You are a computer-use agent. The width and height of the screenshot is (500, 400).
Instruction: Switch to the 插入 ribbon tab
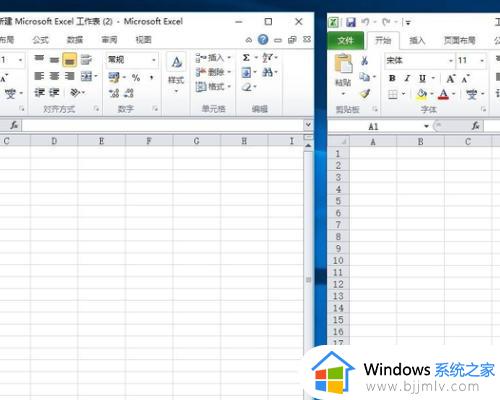point(417,41)
